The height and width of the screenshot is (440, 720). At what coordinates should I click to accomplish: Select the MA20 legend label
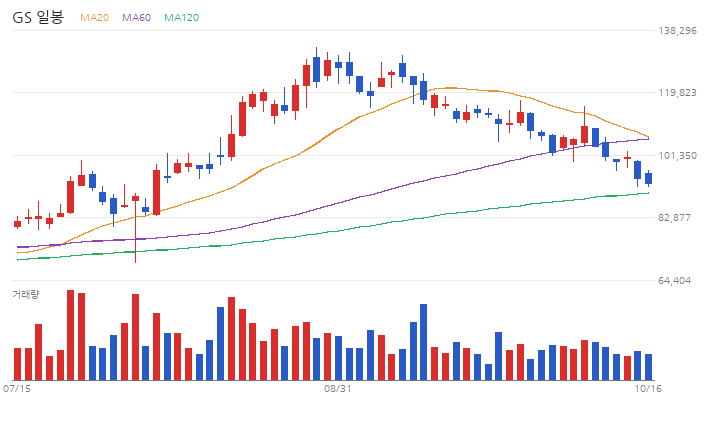click(94, 17)
